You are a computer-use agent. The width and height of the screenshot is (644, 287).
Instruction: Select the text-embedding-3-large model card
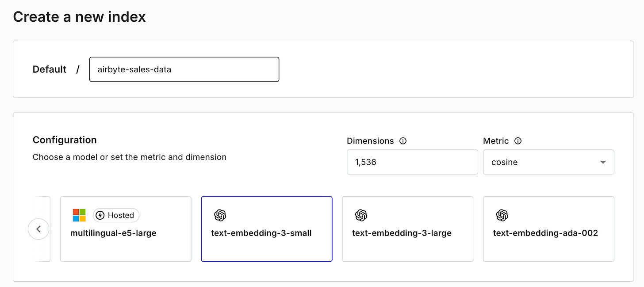pos(408,229)
